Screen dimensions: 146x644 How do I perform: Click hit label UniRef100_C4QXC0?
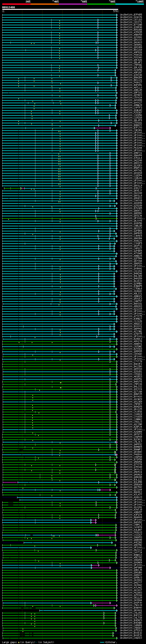point(131,638)
